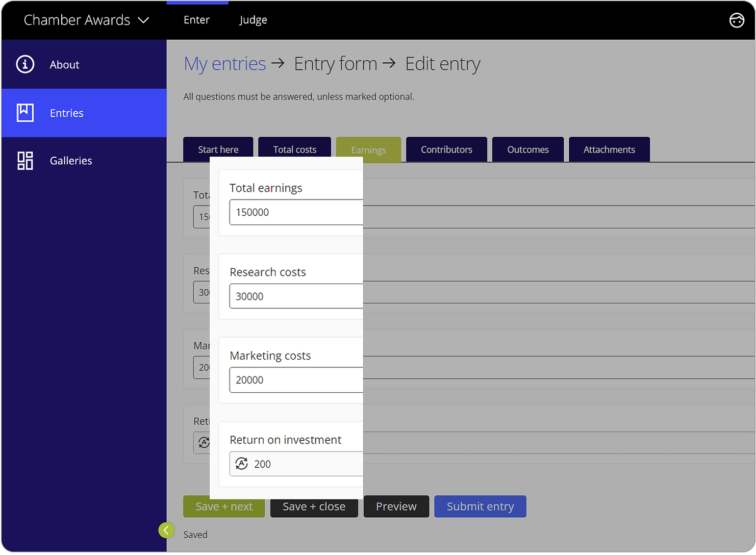Switch to the Judge section
This screenshot has width=756, height=555.
(x=253, y=20)
